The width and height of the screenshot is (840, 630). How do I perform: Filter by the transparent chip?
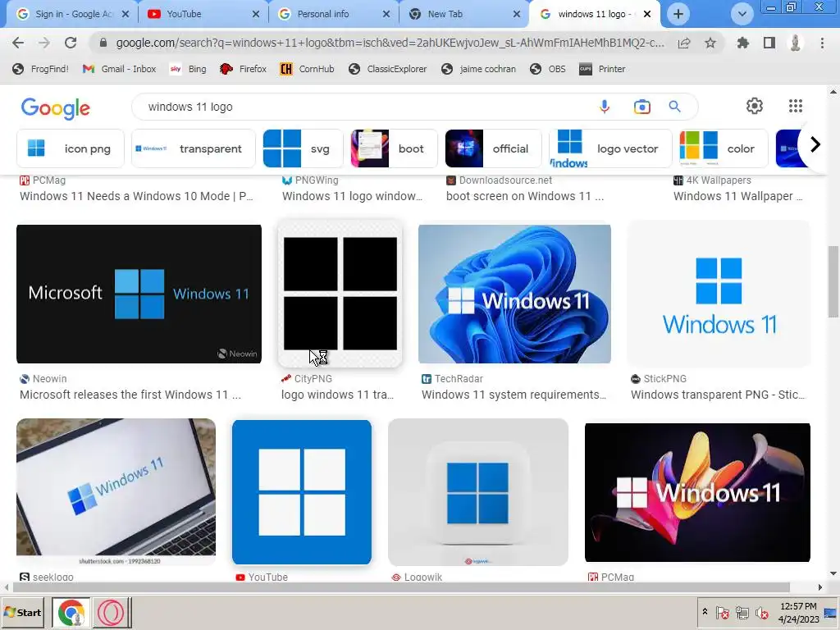pos(194,148)
